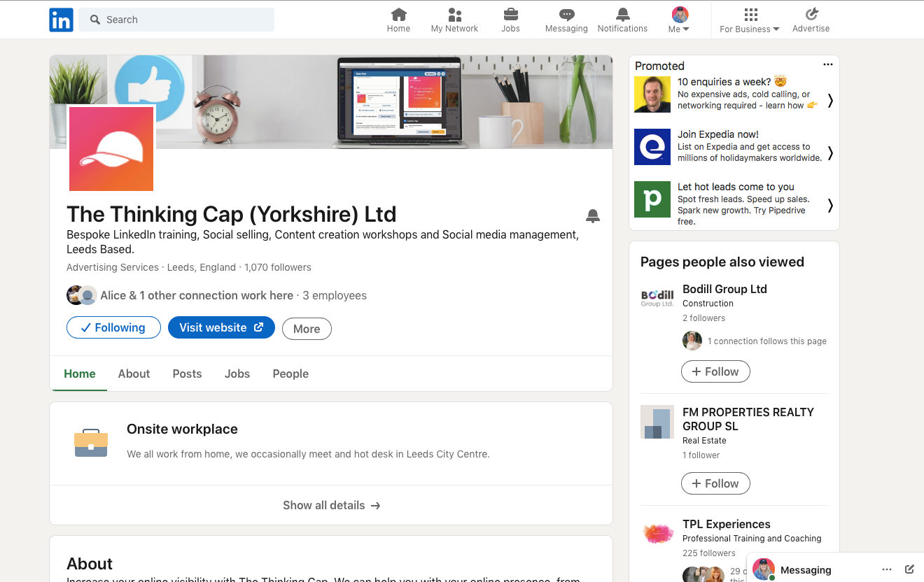Image resolution: width=924 pixels, height=582 pixels.
Task: Click FM PROPERTIES REALTY GROUP SL name
Action: (748, 419)
